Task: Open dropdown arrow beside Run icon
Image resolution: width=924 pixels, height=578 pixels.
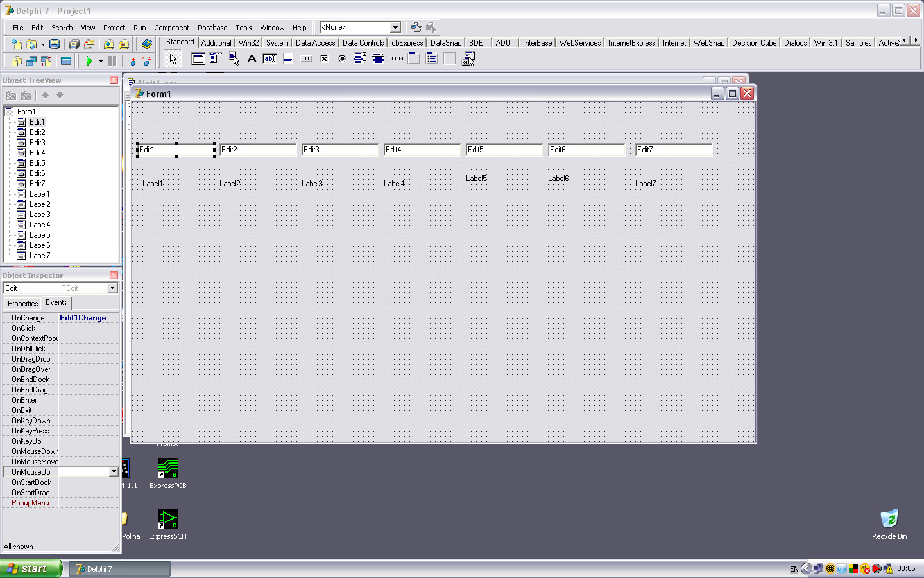Action: 101,61
